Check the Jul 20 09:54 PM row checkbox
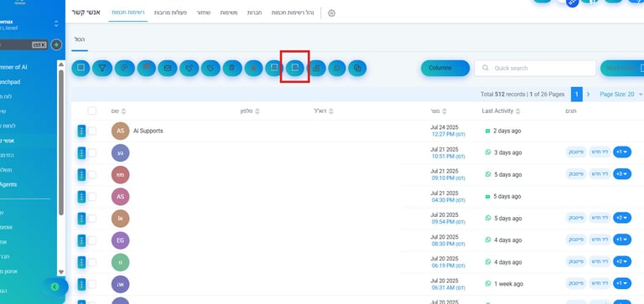644x304 pixels. click(x=92, y=219)
